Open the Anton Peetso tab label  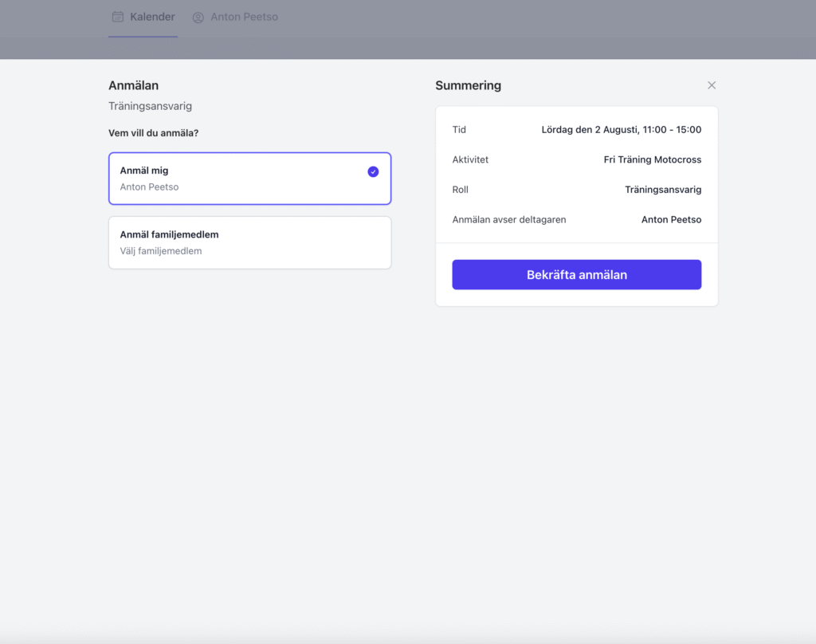coord(244,17)
